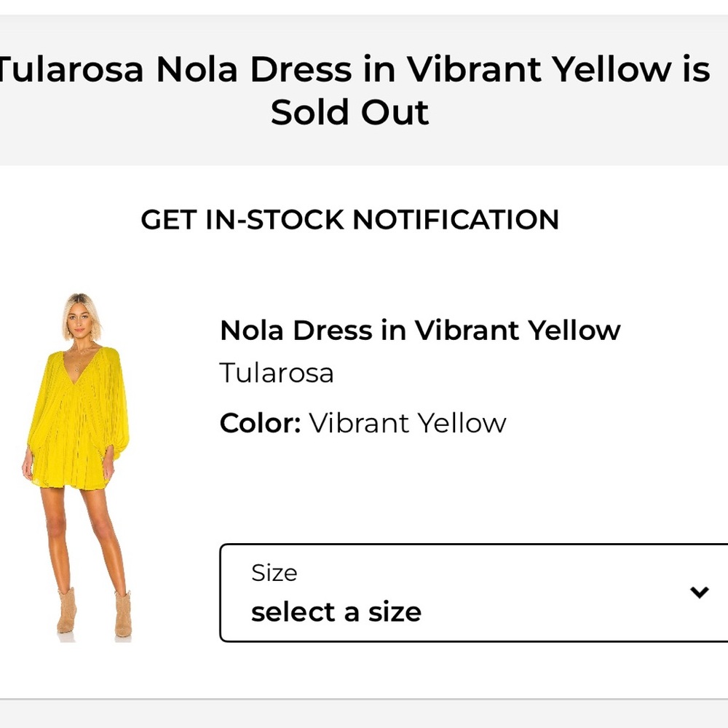Click inside the size combo box

tap(473, 593)
